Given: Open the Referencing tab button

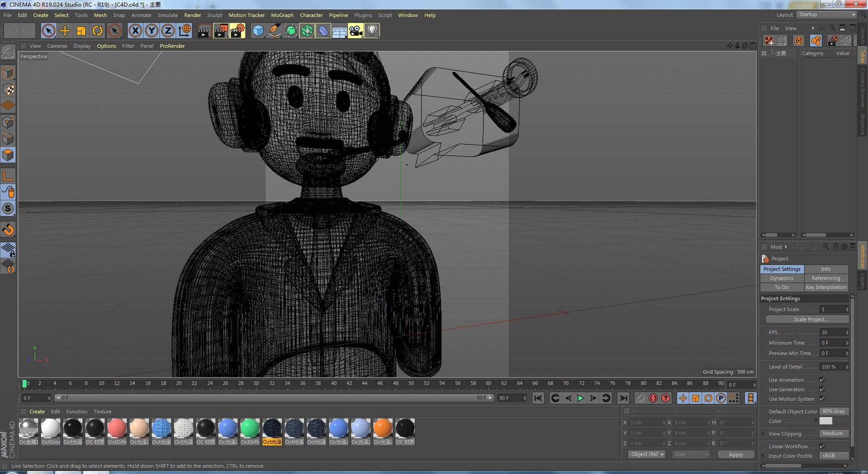Looking at the screenshot, I should (x=826, y=278).
